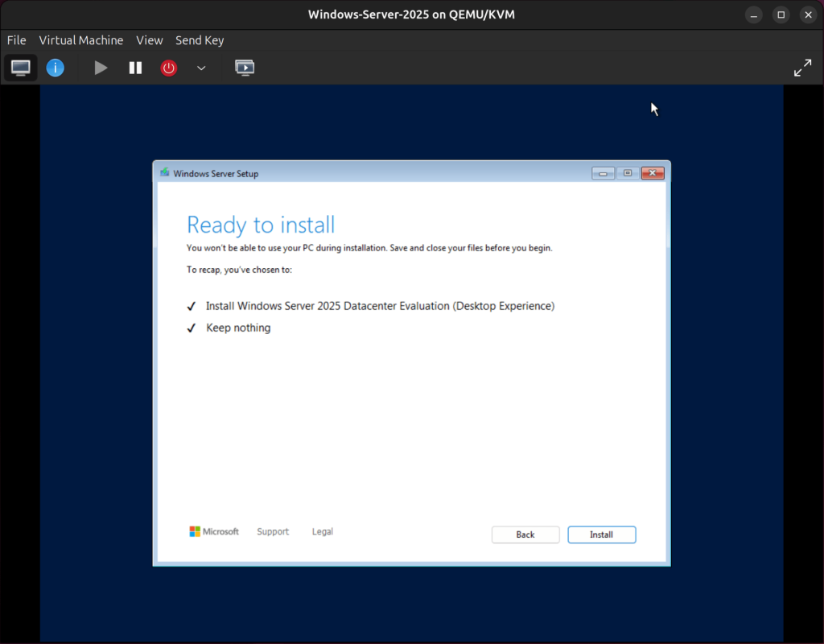Open the shutdown options dropdown

point(201,68)
